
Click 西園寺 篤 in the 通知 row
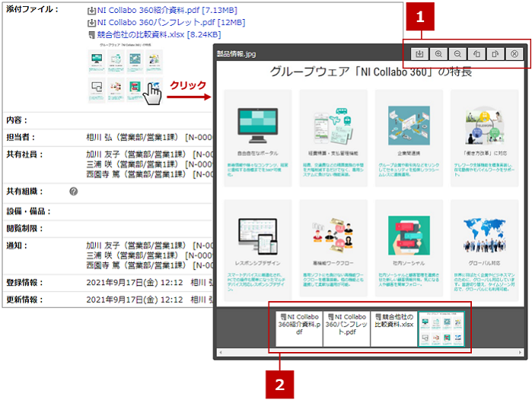pyautogui.click(x=103, y=265)
